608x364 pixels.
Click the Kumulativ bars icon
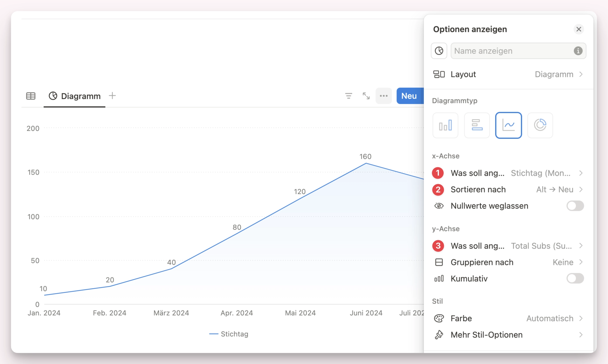tap(439, 279)
